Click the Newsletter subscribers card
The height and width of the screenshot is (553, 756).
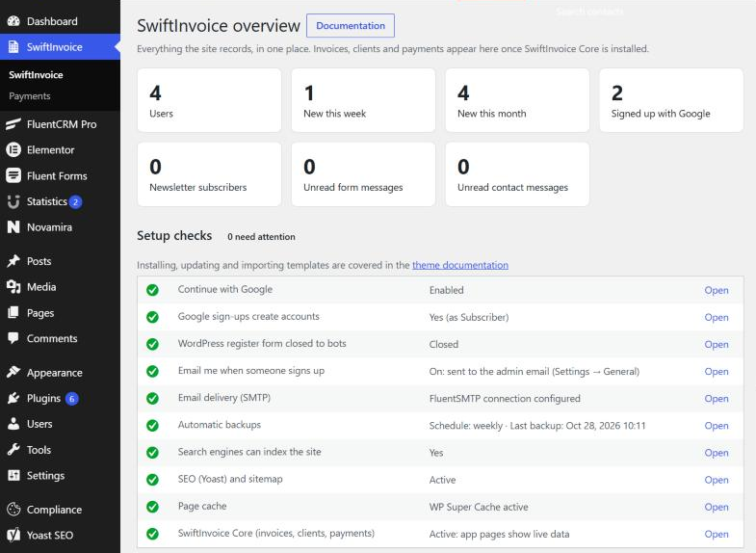coord(209,174)
